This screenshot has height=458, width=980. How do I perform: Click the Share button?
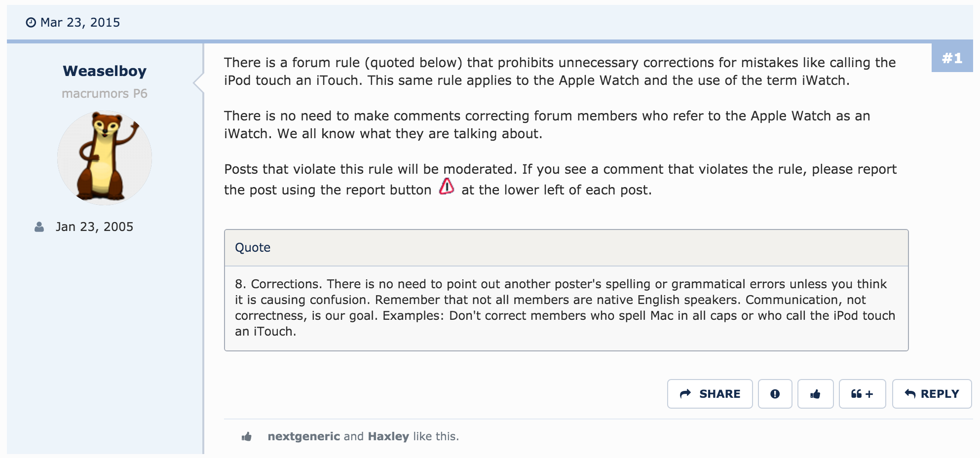tap(710, 394)
